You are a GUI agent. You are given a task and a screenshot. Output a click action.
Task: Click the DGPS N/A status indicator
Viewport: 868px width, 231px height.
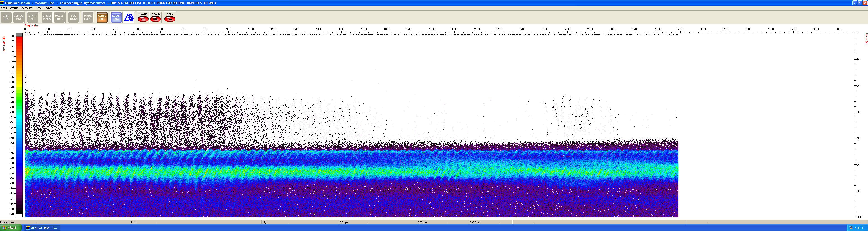point(170,18)
